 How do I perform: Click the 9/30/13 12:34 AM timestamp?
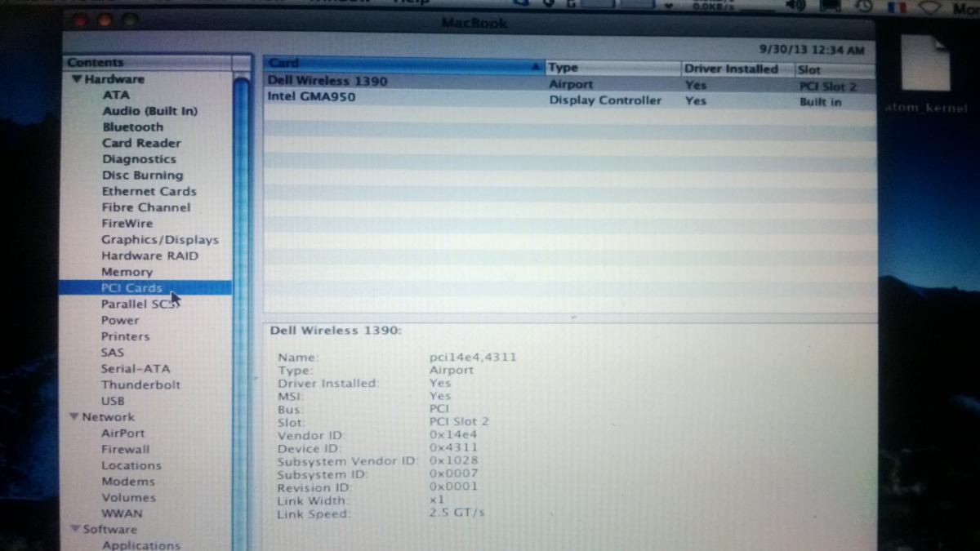pyautogui.click(x=811, y=50)
